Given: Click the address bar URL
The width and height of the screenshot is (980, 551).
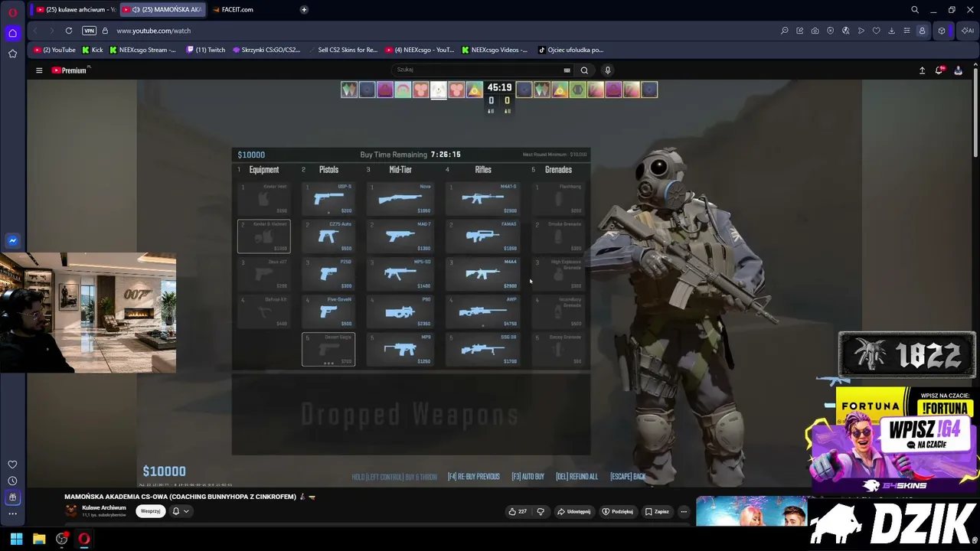Looking at the screenshot, I should point(154,31).
